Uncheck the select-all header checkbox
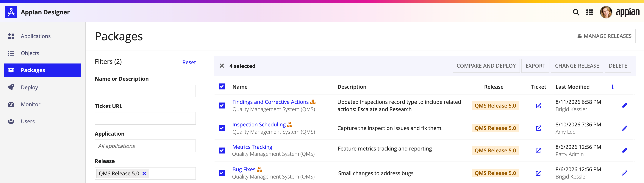 (x=221, y=87)
